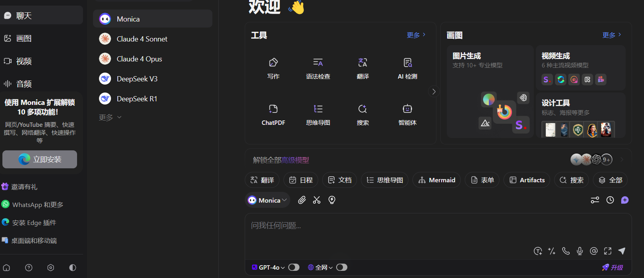
Task: Click 安装 Edge 插件 link
Action: click(x=29, y=223)
